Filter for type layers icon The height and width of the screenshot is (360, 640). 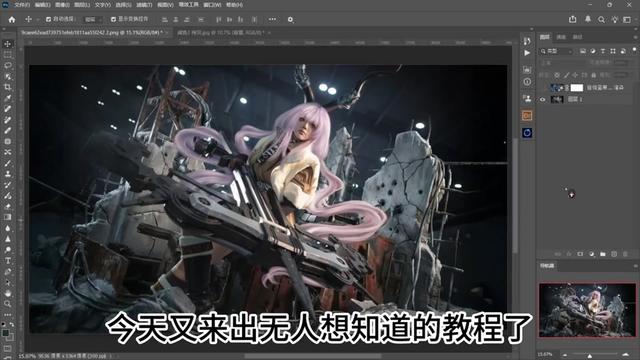tap(602, 51)
